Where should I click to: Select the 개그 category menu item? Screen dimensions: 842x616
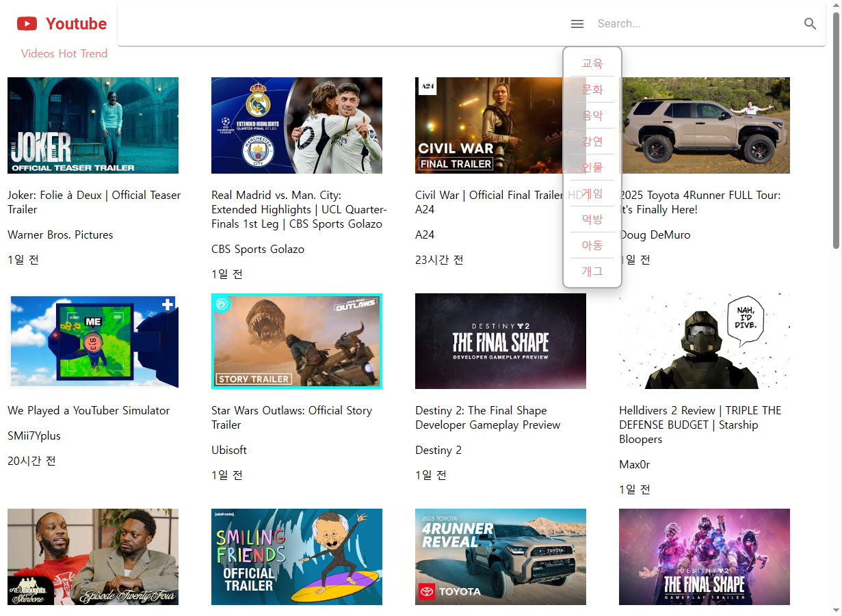(592, 271)
